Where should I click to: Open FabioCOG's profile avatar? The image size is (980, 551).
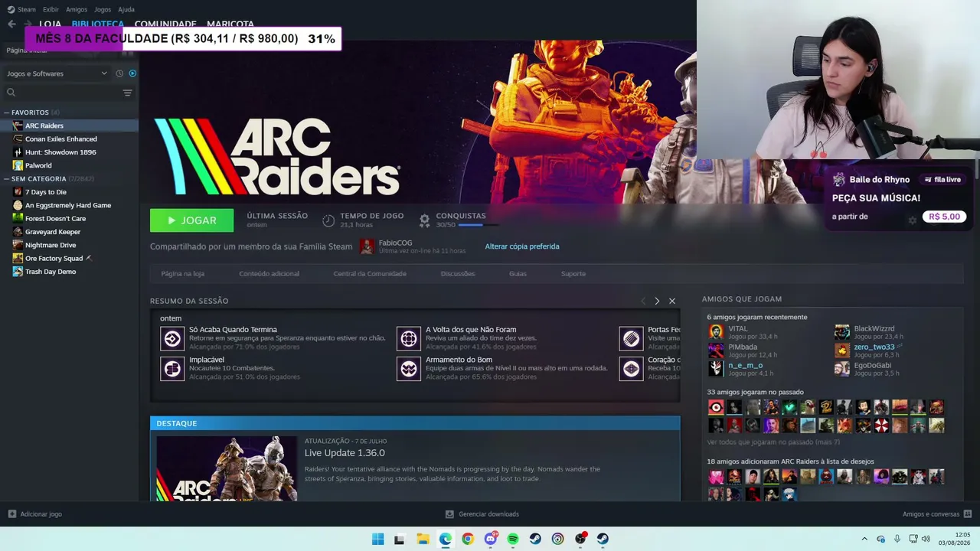pyautogui.click(x=367, y=246)
